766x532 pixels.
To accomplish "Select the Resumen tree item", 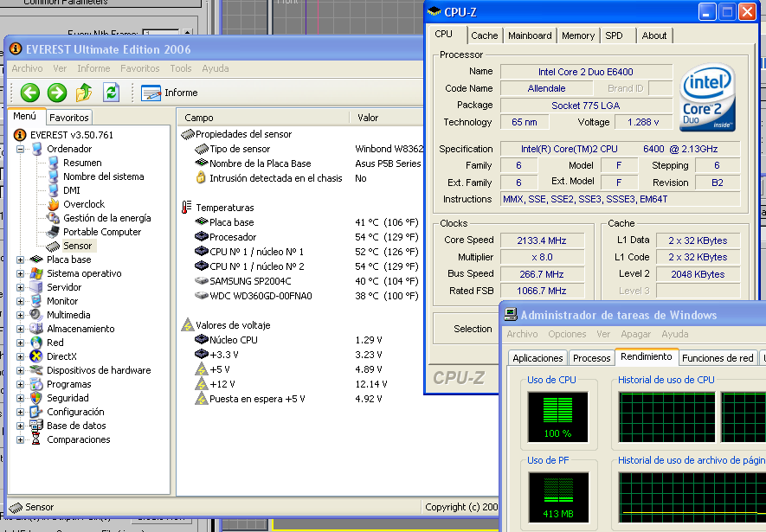I will click(x=82, y=163).
